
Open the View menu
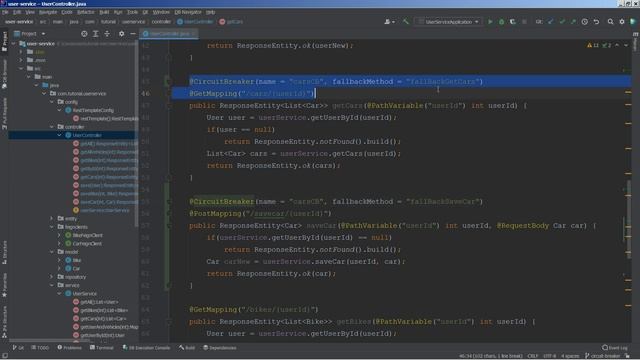tap(30, 12)
